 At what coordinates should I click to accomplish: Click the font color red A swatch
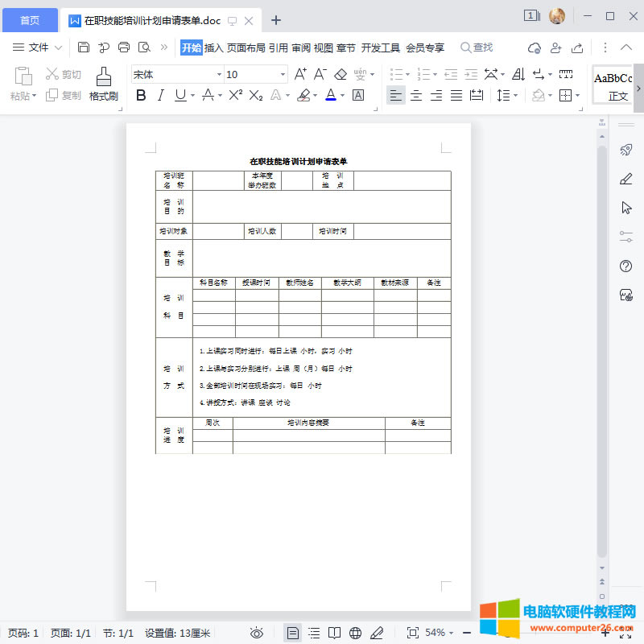pyautogui.click(x=330, y=96)
